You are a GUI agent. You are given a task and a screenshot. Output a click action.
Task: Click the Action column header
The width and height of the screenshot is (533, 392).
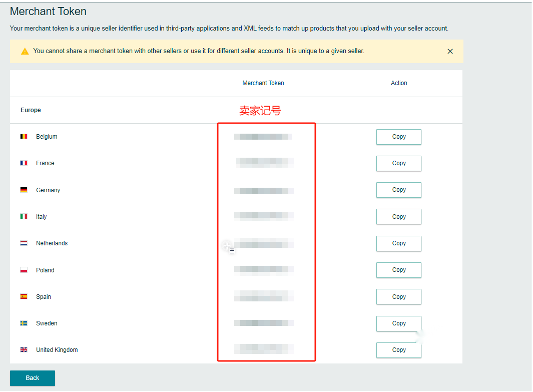pos(399,83)
